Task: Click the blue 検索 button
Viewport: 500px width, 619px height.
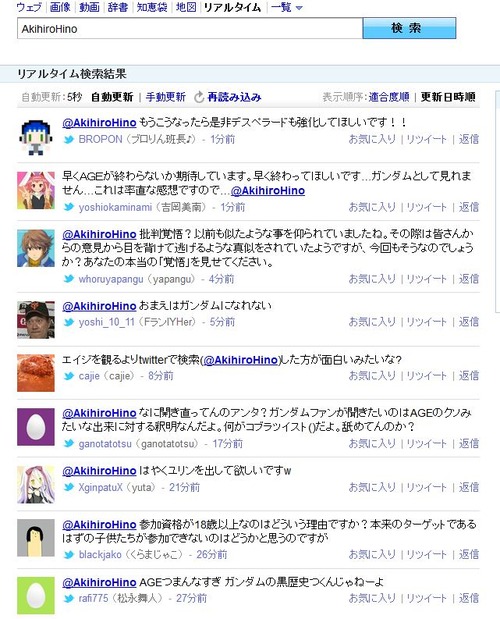Action: pyautogui.click(x=409, y=28)
